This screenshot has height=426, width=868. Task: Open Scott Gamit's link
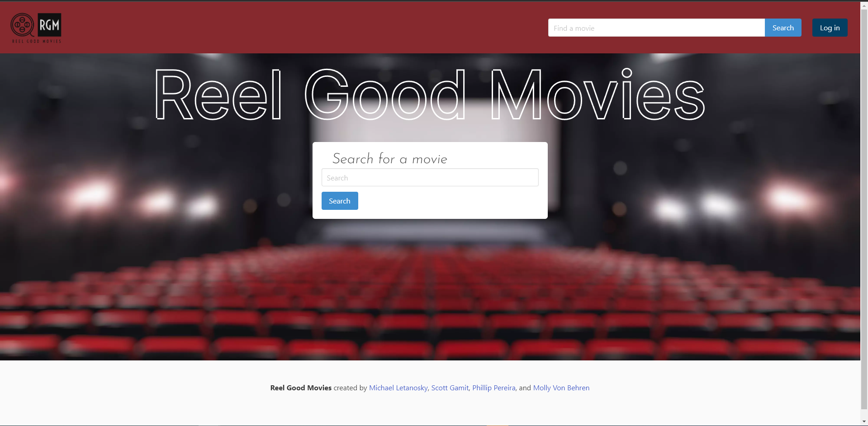pos(450,388)
